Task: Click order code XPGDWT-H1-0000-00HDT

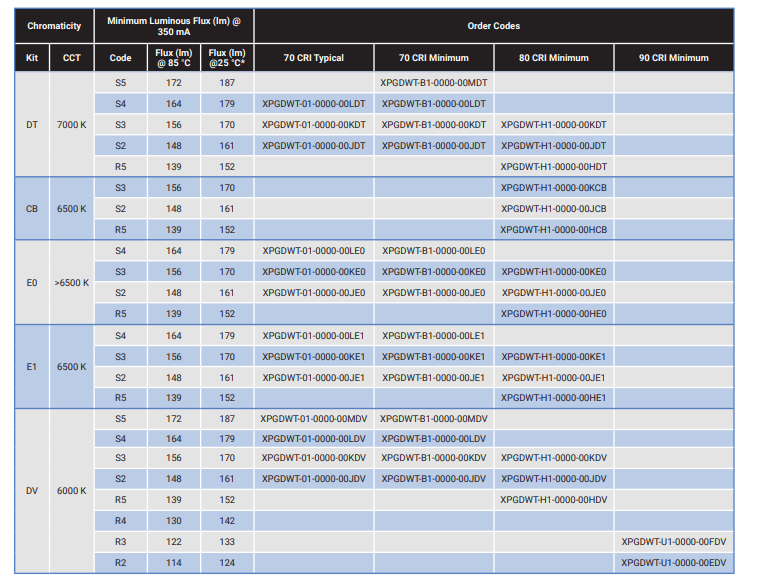Action: point(554,167)
